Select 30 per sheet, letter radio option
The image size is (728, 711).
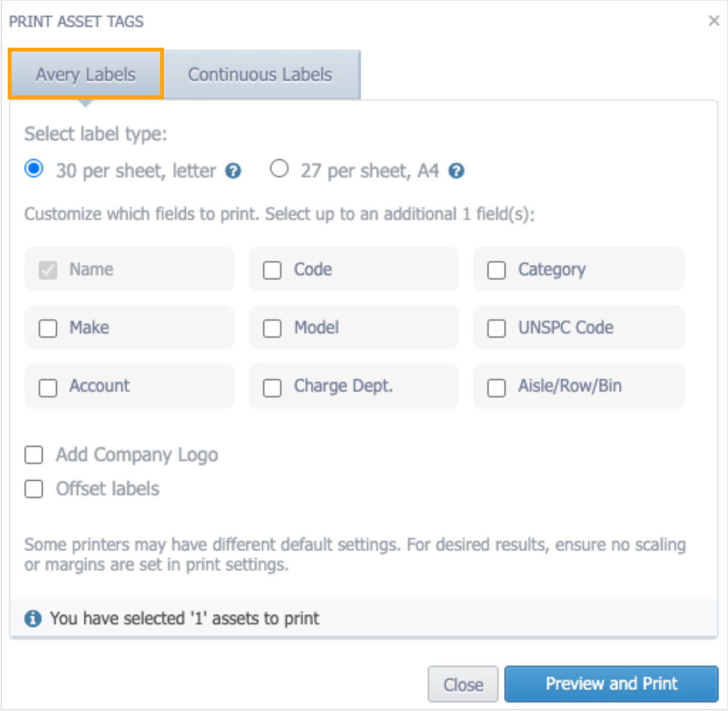point(34,169)
